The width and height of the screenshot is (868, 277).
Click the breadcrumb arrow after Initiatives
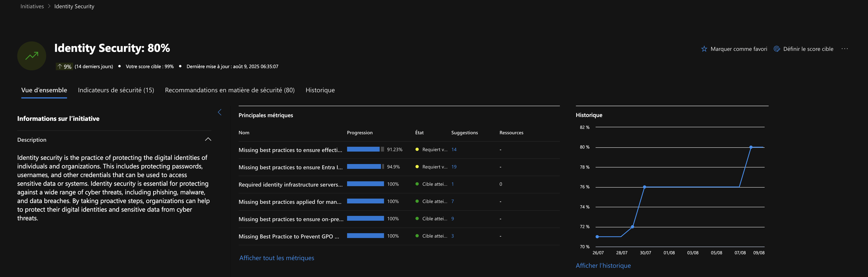pyautogui.click(x=49, y=6)
